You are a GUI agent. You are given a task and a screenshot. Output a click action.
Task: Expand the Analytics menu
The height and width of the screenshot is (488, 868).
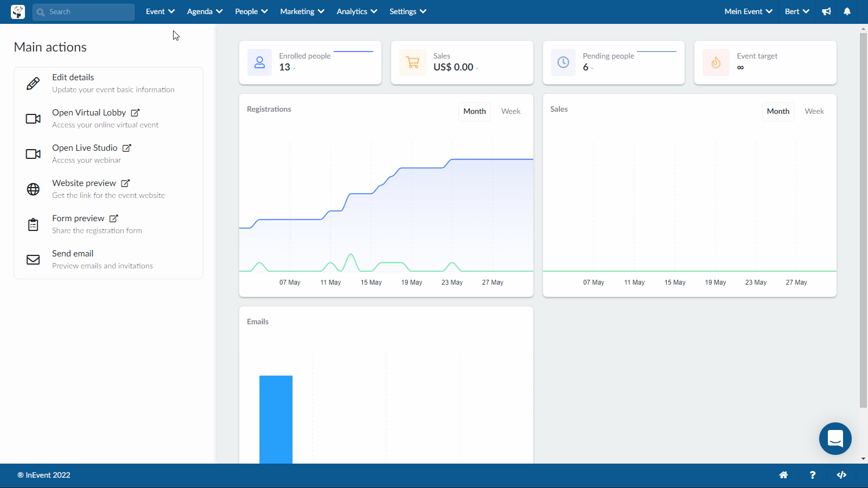[x=356, y=11]
